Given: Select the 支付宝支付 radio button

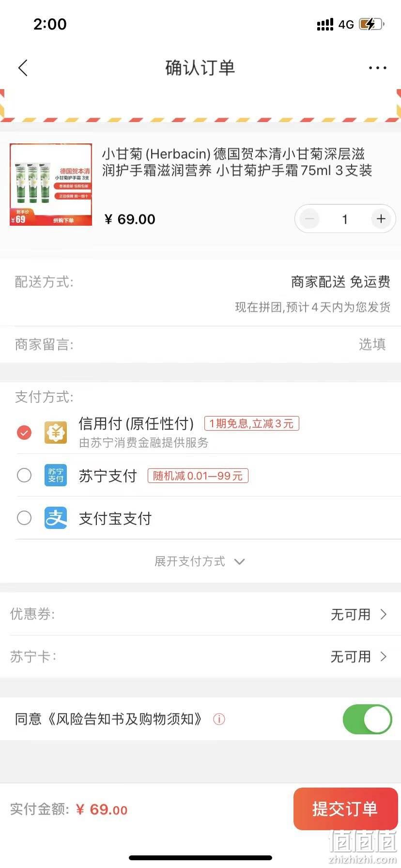Looking at the screenshot, I should pos(24,518).
